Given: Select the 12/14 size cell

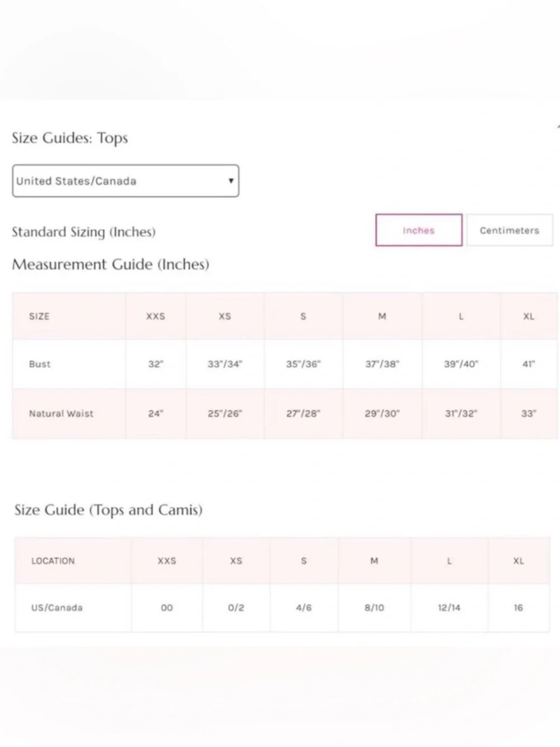Looking at the screenshot, I should pyautogui.click(x=449, y=608).
